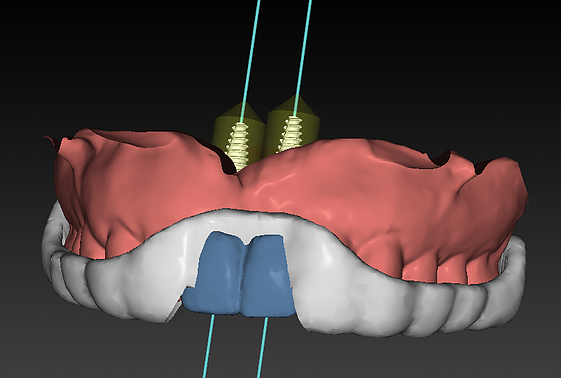The image size is (561, 378).
Task: Pick the right cyan axis line above implant
Action: pos(303,57)
